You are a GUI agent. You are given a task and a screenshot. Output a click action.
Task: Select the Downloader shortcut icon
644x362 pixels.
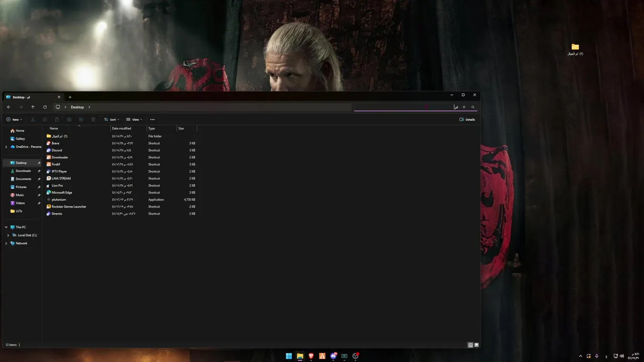pos(49,157)
